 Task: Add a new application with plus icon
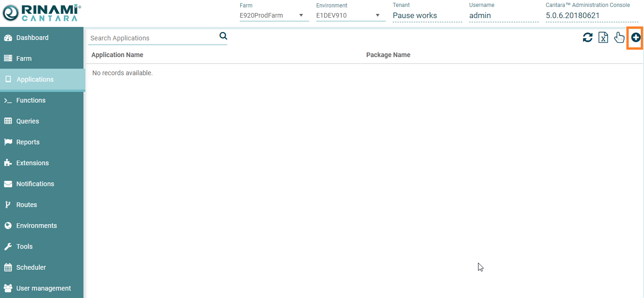[636, 38]
